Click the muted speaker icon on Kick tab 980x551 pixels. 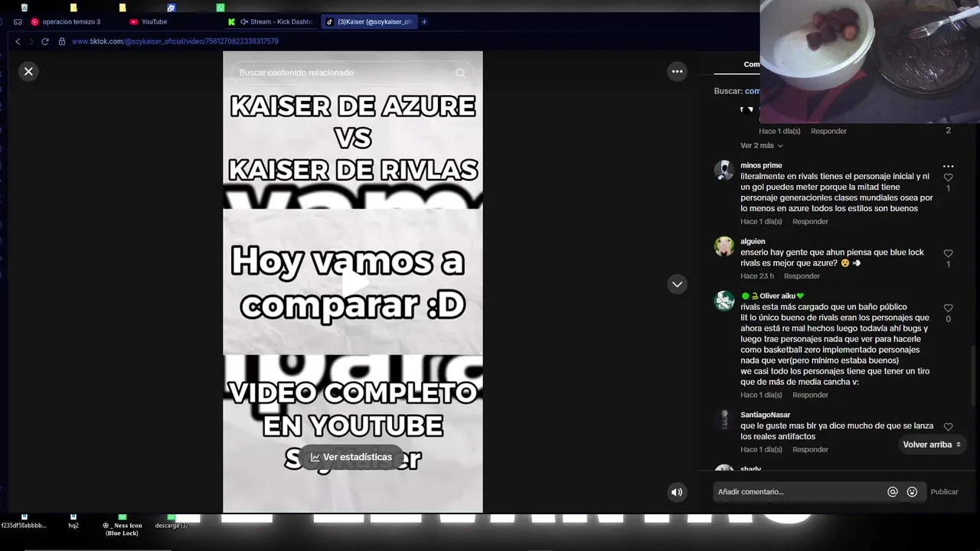(x=244, y=21)
